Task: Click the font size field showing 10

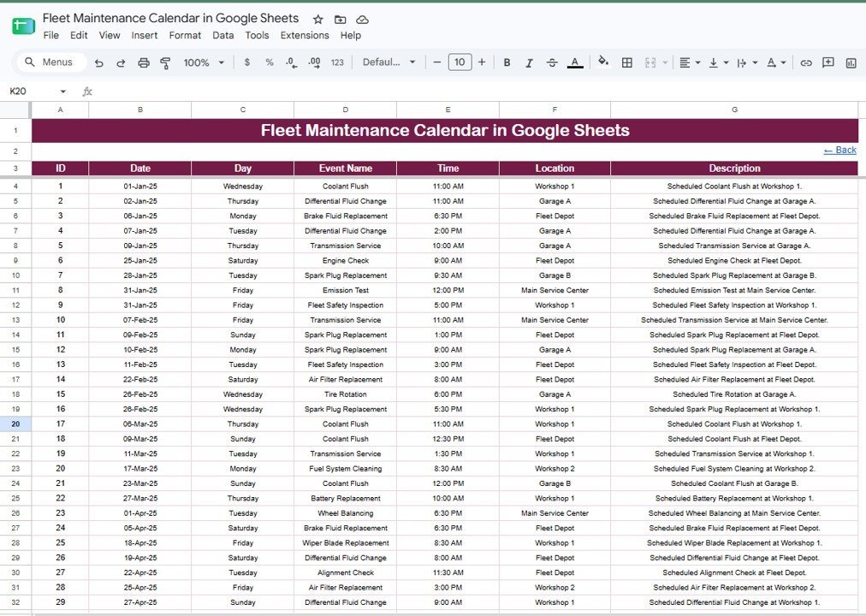Action: pyautogui.click(x=460, y=62)
